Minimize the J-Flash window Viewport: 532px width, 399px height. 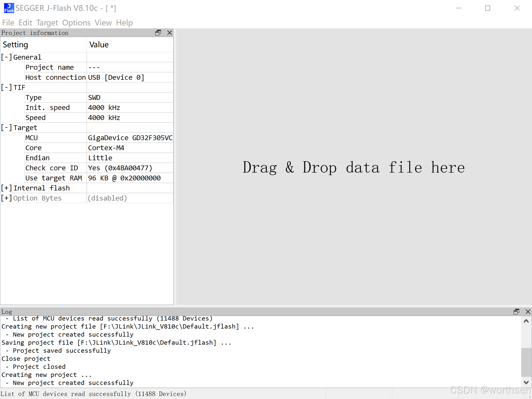click(459, 8)
